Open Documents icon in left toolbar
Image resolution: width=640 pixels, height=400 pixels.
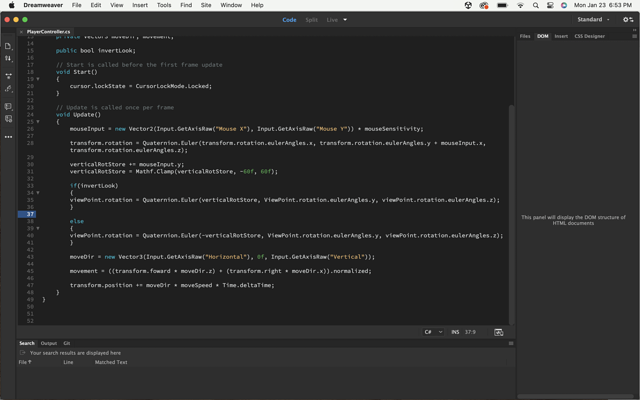pos(8,46)
